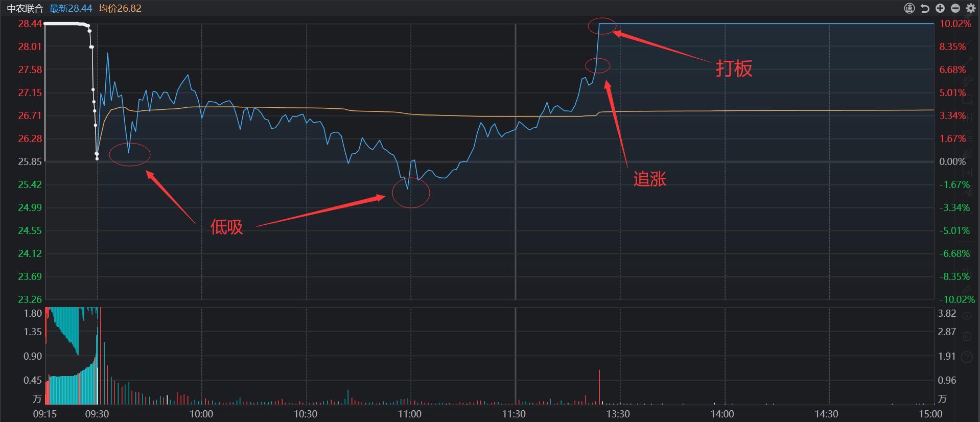Click the 均价26.82 average price label
980x422 pixels.
click(120, 8)
